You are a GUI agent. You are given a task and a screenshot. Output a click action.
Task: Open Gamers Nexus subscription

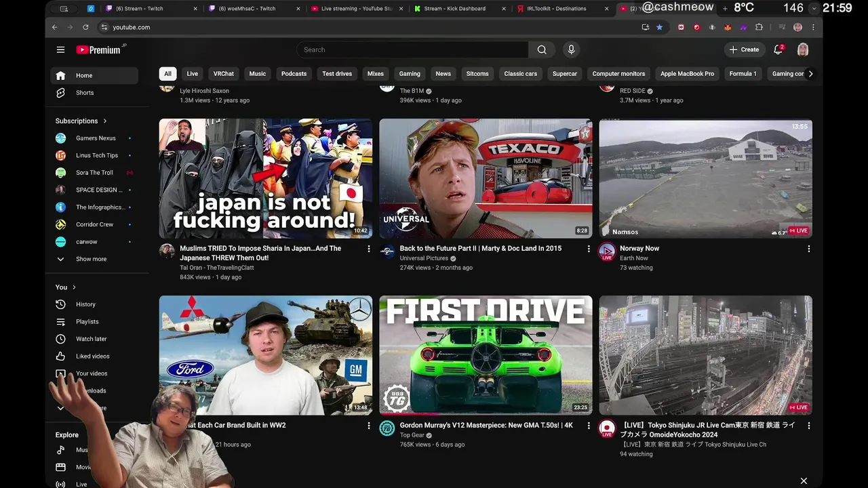click(x=94, y=138)
